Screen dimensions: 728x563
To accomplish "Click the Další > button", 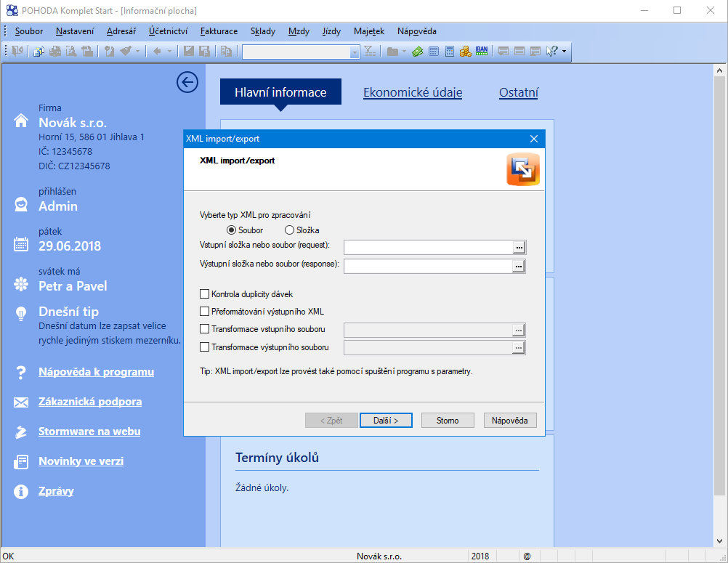I will click(x=386, y=420).
